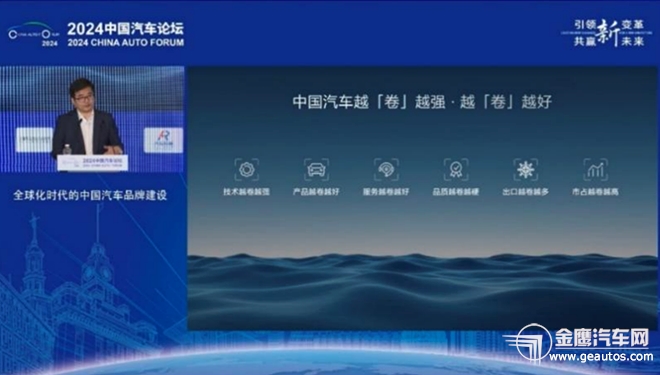Click the 出口越卷越多 label
Screen dimensions: 660x375
[526, 192]
